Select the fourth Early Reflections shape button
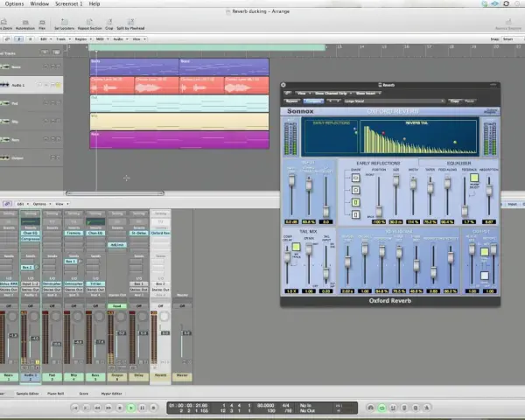Viewport: 525px width, 420px height. tap(355, 214)
